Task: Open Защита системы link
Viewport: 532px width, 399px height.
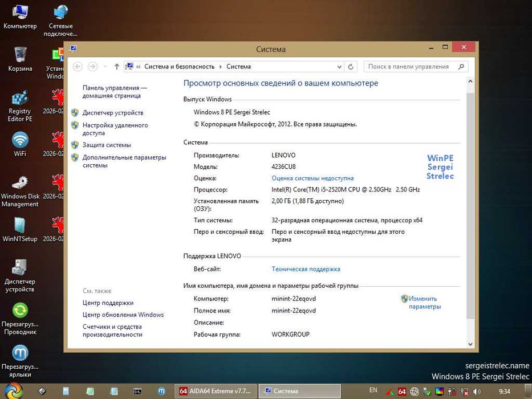Action: pyautogui.click(x=107, y=145)
